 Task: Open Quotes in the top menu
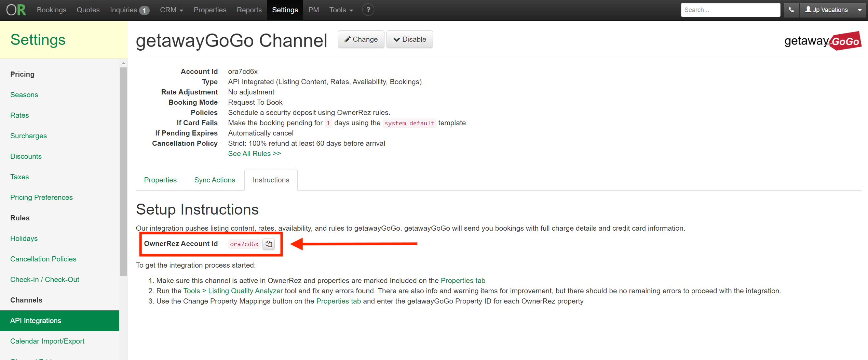[88, 10]
